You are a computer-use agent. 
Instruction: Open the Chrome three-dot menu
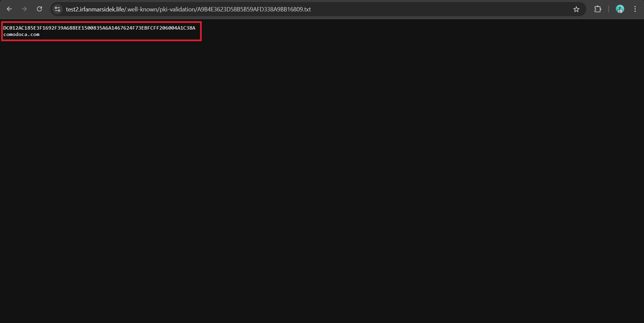click(635, 9)
